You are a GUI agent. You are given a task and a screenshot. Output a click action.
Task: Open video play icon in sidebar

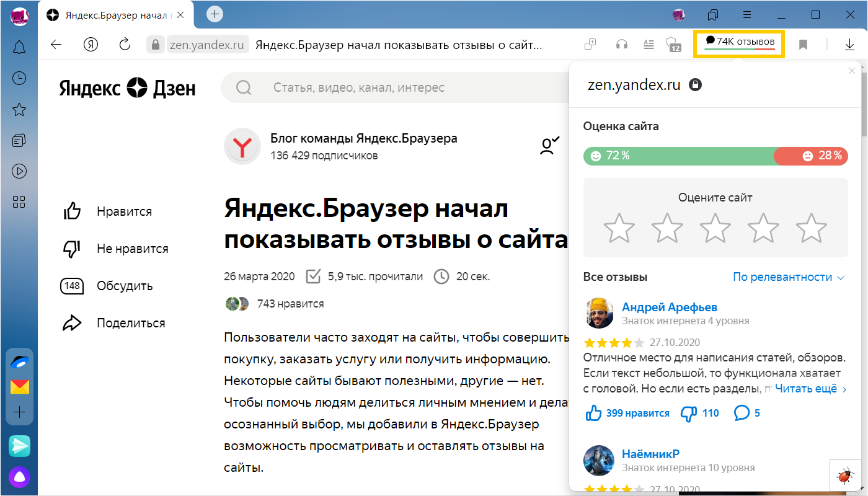pyautogui.click(x=19, y=170)
